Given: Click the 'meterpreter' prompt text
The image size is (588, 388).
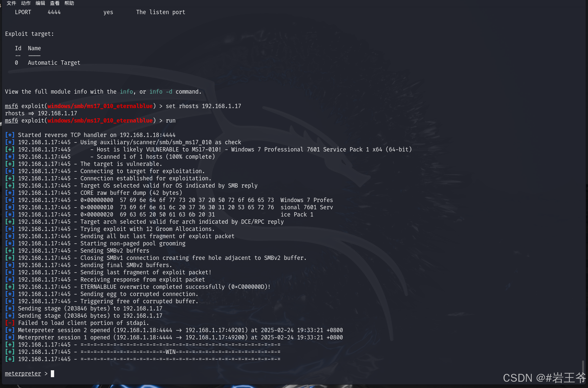Looking at the screenshot, I should click(x=23, y=374).
